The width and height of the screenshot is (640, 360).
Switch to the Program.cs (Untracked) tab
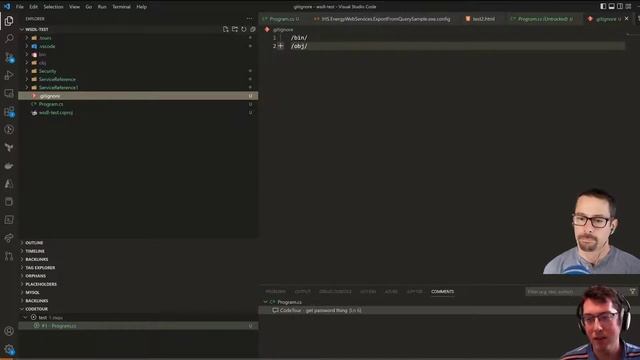point(542,19)
